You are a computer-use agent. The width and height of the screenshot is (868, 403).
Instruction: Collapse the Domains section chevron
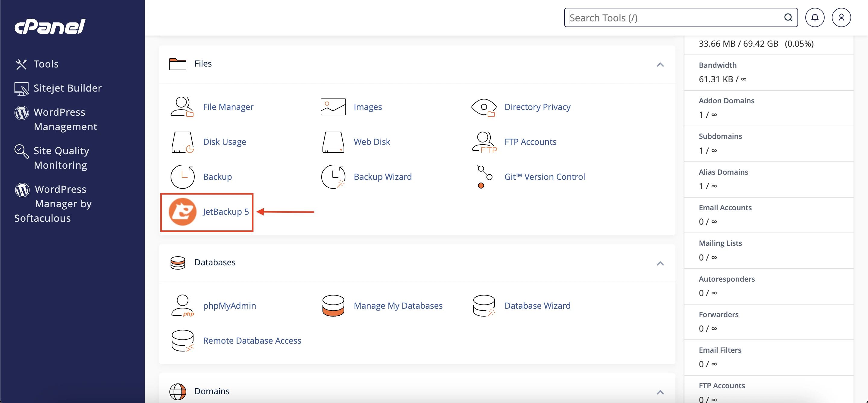(660, 392)
